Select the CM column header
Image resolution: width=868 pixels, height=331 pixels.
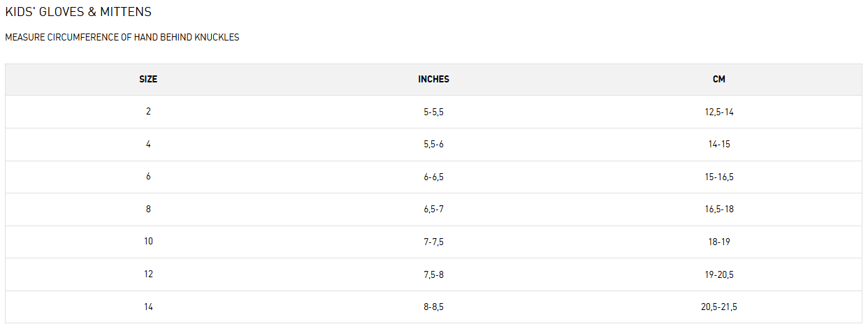coord(719,80)
